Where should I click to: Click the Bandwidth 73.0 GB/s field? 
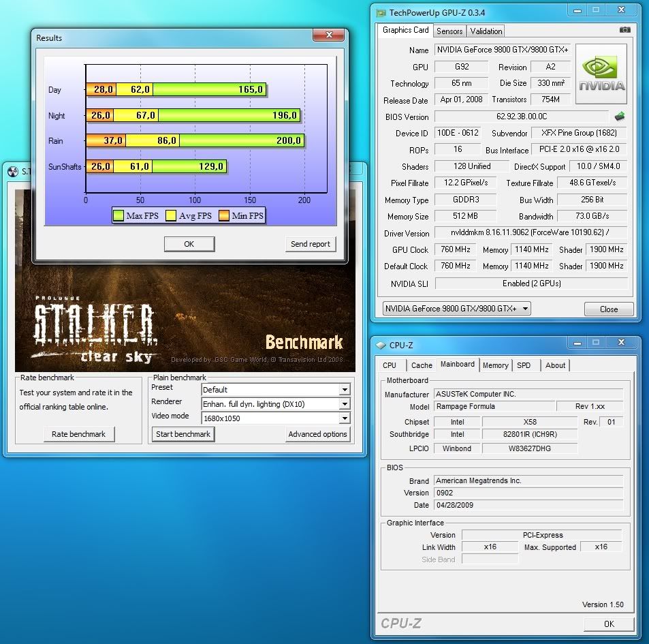point(592,216)
